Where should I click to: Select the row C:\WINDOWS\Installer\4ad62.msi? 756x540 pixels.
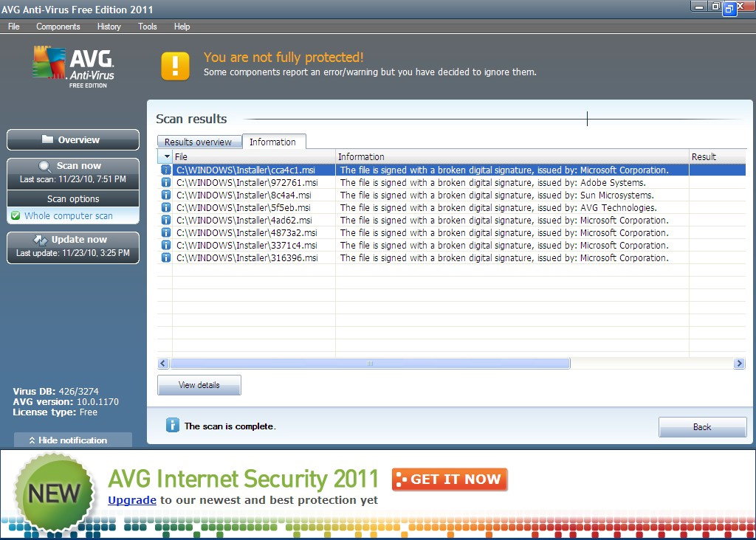[x=452, y=220]
